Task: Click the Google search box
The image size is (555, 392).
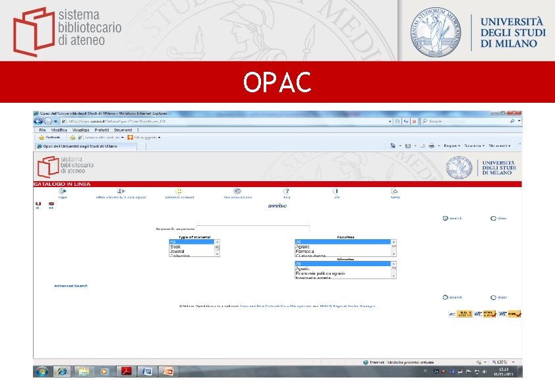Action: pyautogui.click(x=465, y=121)
